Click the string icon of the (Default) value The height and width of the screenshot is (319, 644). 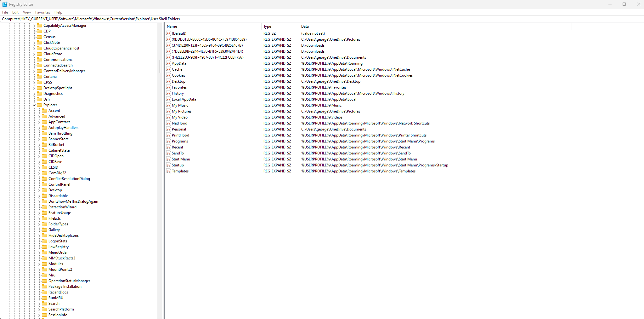click(169, 33)
